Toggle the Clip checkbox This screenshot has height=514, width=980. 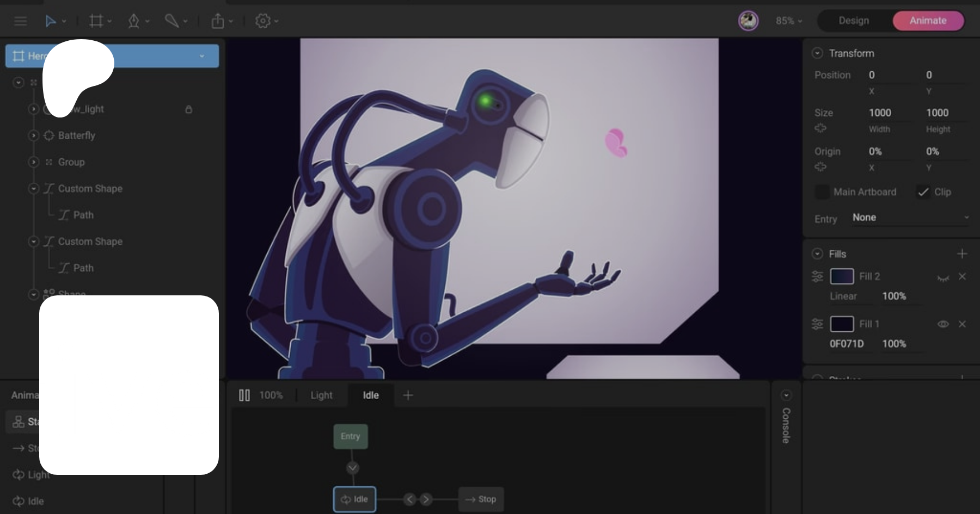(x=923, y=192)
